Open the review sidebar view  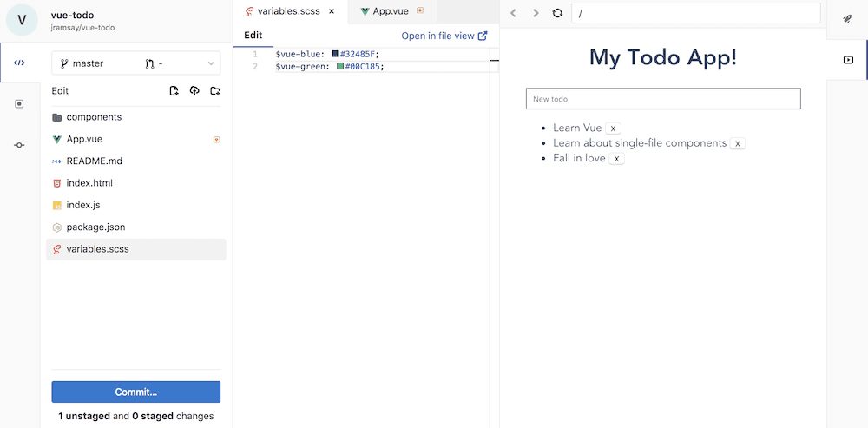(x=19, y=103)
